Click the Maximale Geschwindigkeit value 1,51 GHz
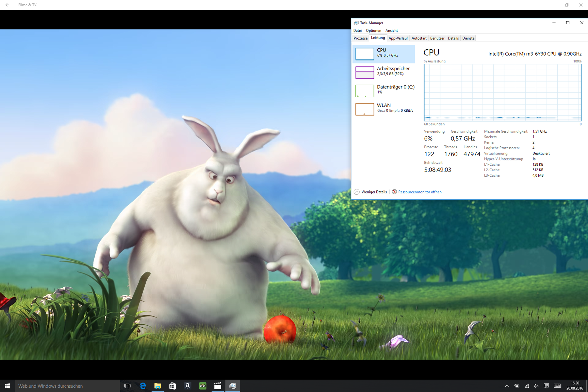 539,131
